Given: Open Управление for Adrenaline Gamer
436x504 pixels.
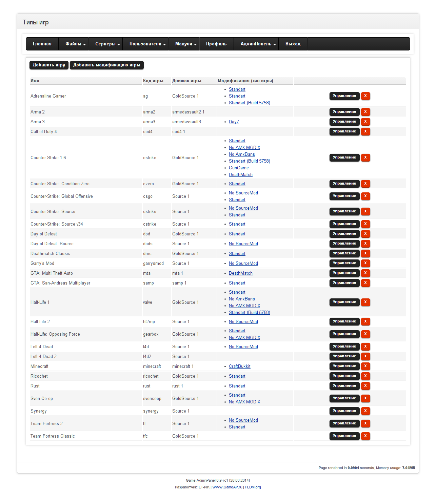Looking at the screenshot, I should point(344,96).
